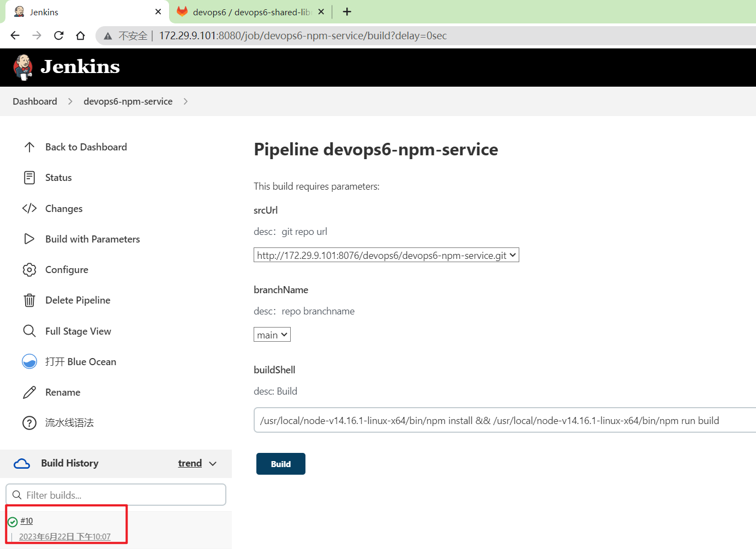The width and height of the screenshot is (756, 551).
Task: Click the Status document icon
Action: pos(29,178)
